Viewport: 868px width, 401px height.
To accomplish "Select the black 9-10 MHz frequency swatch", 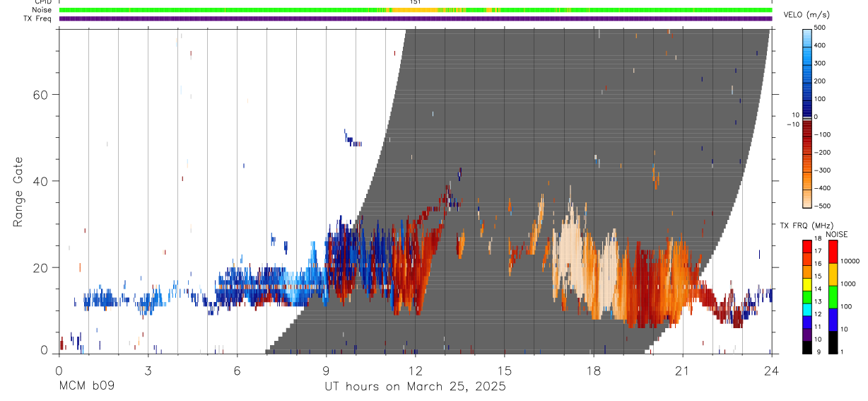I will 807,346.
